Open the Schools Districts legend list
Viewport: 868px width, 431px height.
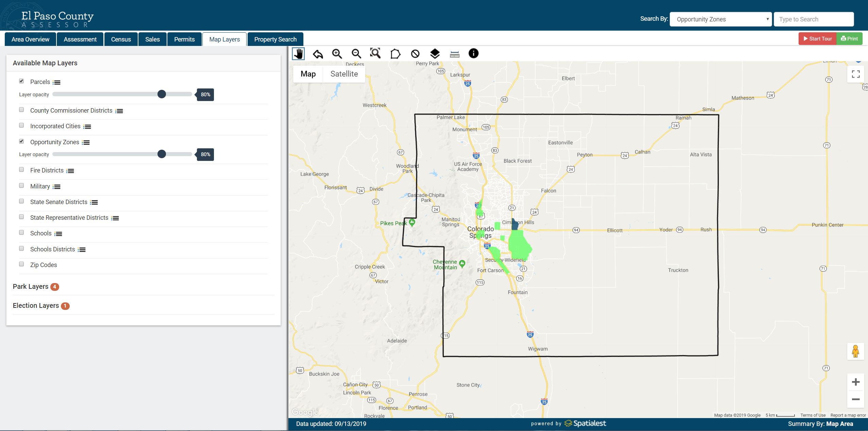pyautogui.click(x=82, y=250)
